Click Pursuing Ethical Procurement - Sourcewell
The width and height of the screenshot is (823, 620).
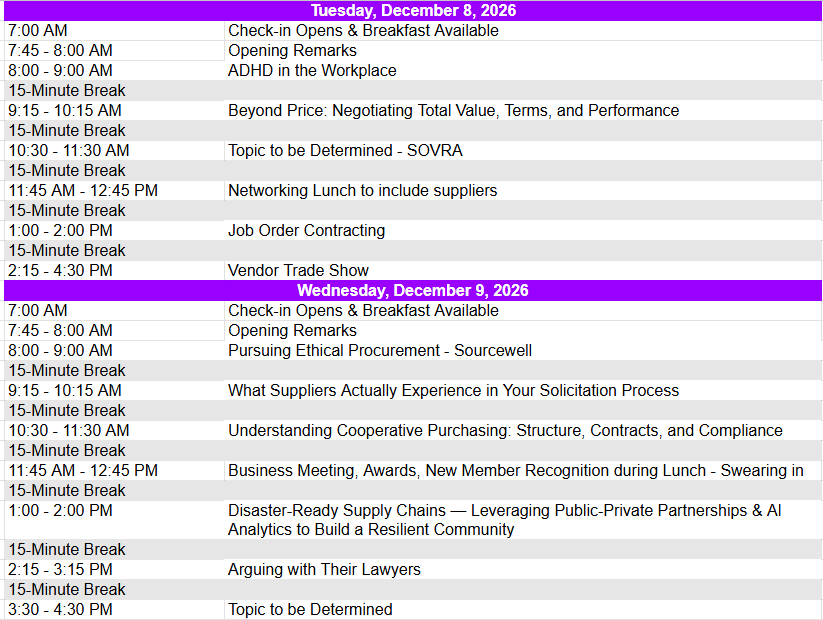[x=523, y=350]
